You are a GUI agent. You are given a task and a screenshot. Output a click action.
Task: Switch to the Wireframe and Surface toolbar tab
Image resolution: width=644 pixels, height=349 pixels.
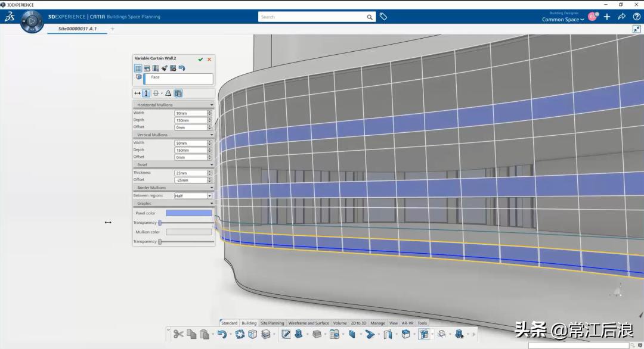309,323
